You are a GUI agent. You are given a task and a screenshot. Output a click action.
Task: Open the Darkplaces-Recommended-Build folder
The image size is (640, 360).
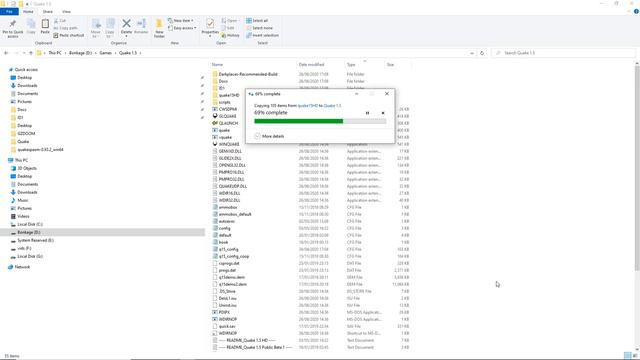click(247, 74)
